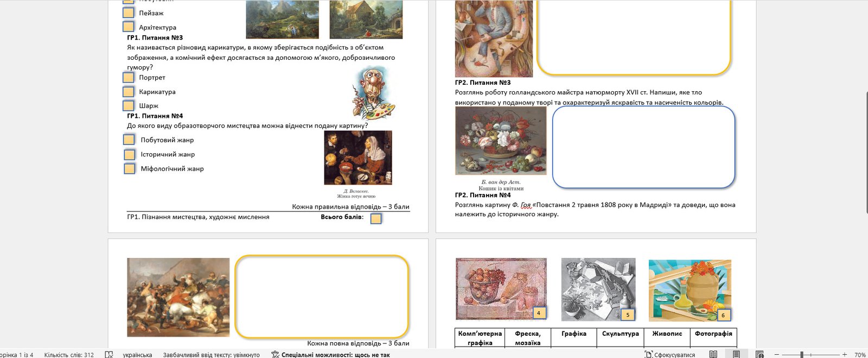Select the Шарж checkbox

[x=129, y=105]
